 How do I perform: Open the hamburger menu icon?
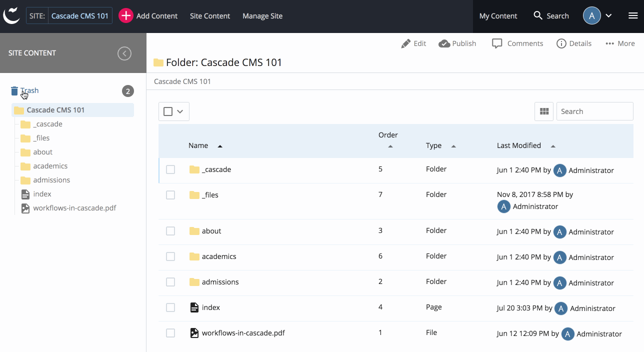pyautogui.click(x=633, y=15)
